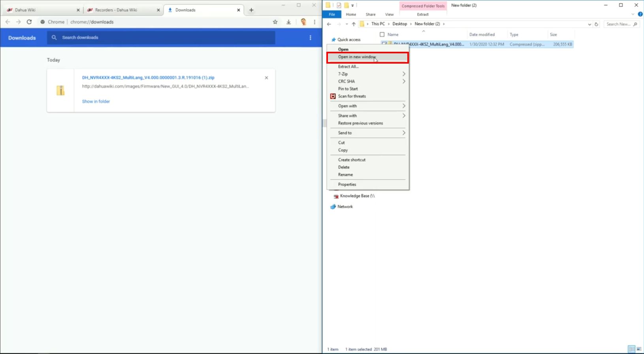Screen dimensions: 644x354
Task: Choose Extract All from context menu
Action: pyautogui.click(x=348, y=67)
